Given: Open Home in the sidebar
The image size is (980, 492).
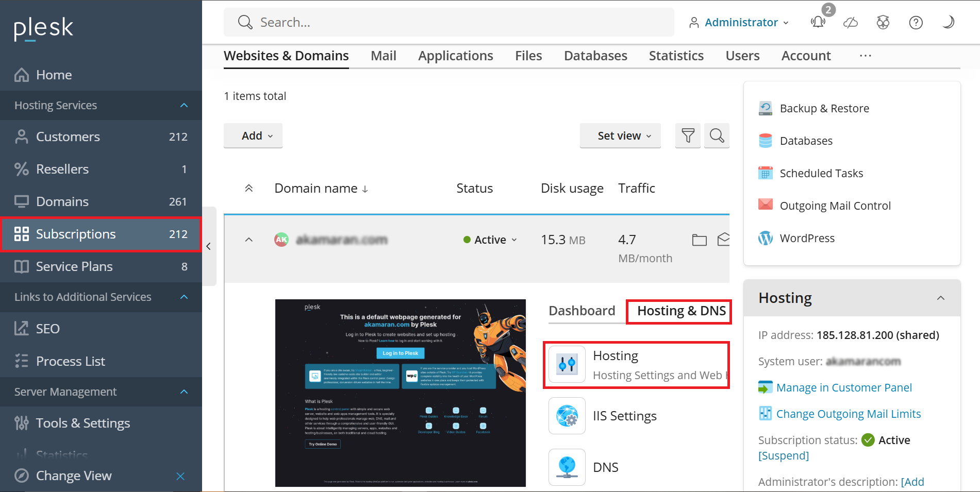Looking at the screenshot, I should coord(101,75).
